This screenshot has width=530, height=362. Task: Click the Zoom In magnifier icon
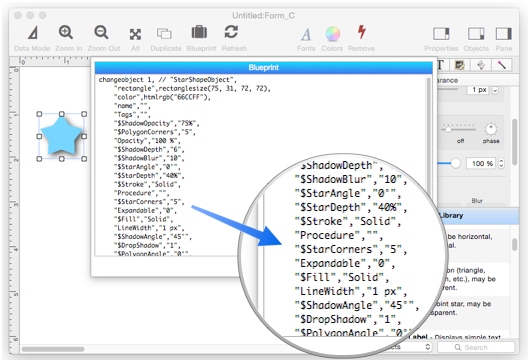coord(66,33)
